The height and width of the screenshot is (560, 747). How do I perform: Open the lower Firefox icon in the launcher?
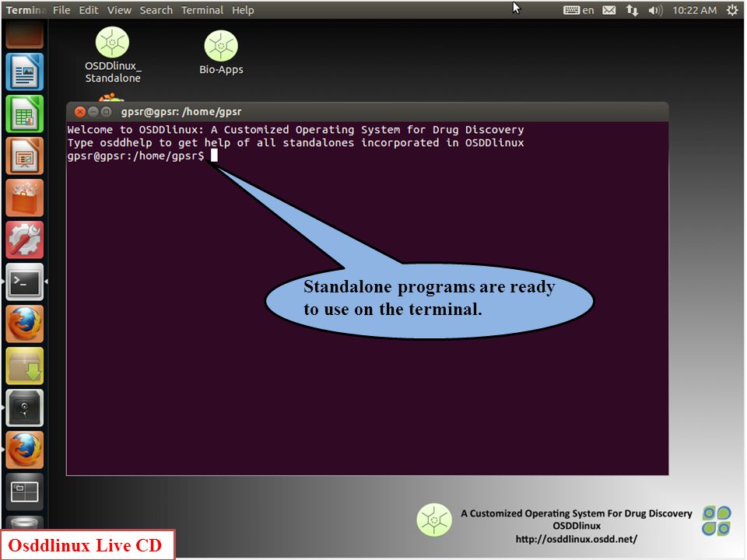[25, 450]
